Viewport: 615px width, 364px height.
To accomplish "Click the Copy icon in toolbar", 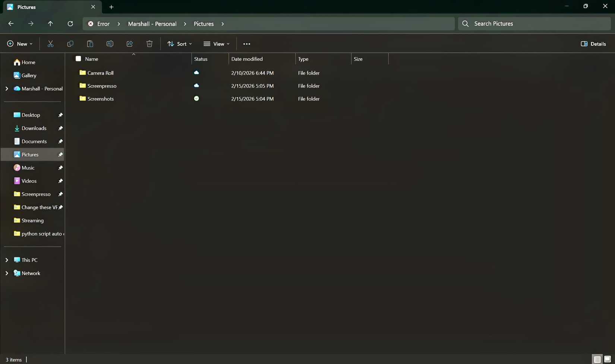I will coord(70,44).
